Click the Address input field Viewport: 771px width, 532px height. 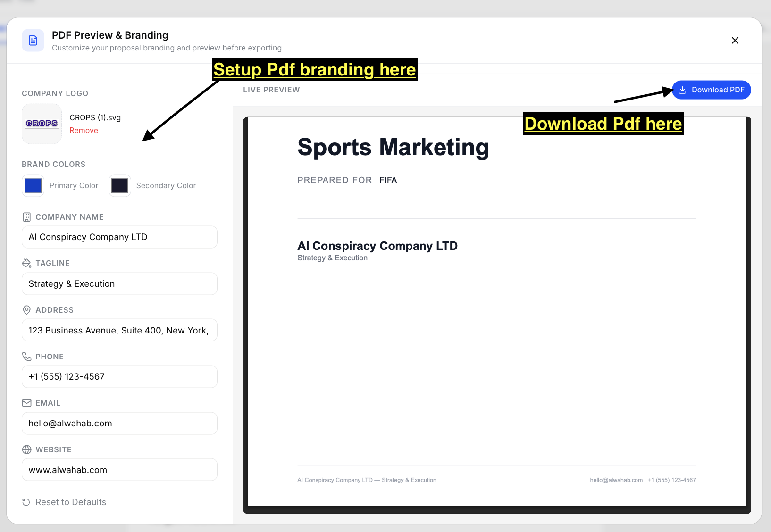click(119, 331)
